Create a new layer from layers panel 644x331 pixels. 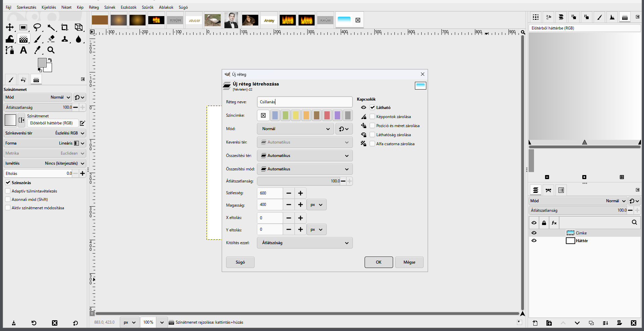(x=535, y=323)
